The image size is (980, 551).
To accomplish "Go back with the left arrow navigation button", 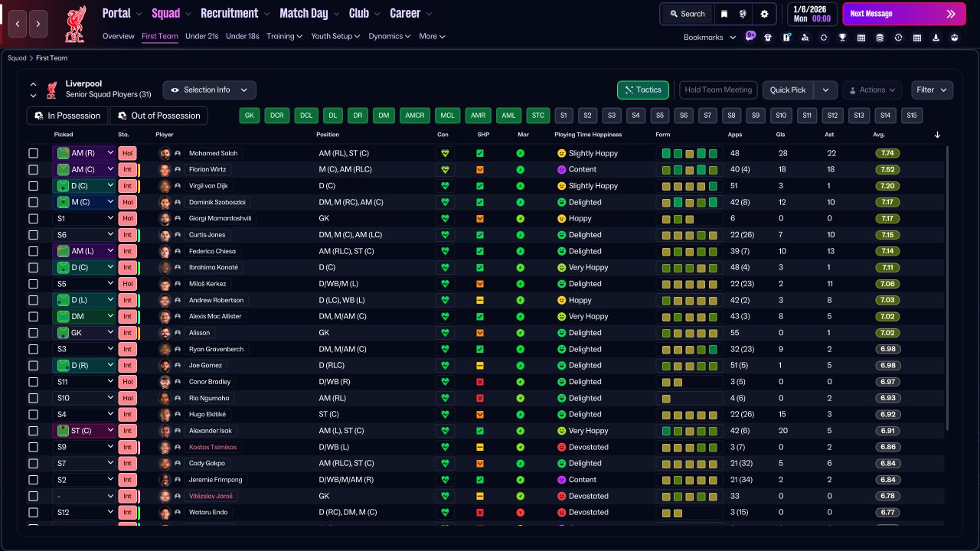I will tap(18, 24).
